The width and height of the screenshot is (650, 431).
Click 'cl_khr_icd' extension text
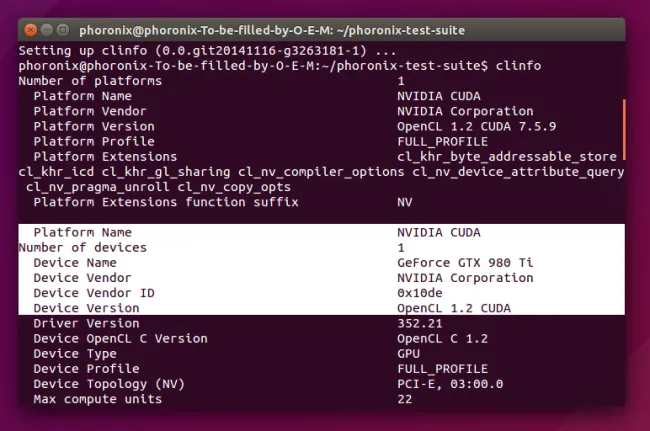56,172
